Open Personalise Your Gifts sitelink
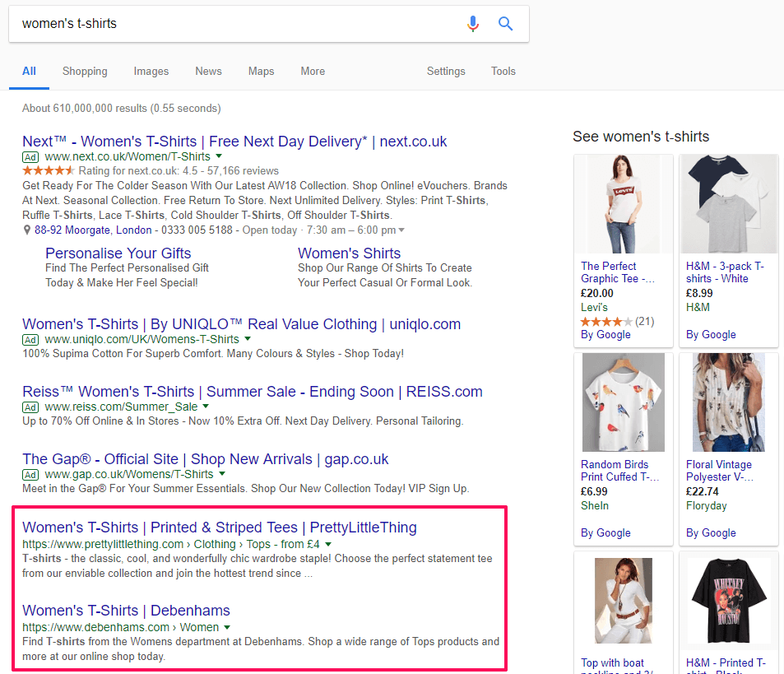 [x=118, y=253]
